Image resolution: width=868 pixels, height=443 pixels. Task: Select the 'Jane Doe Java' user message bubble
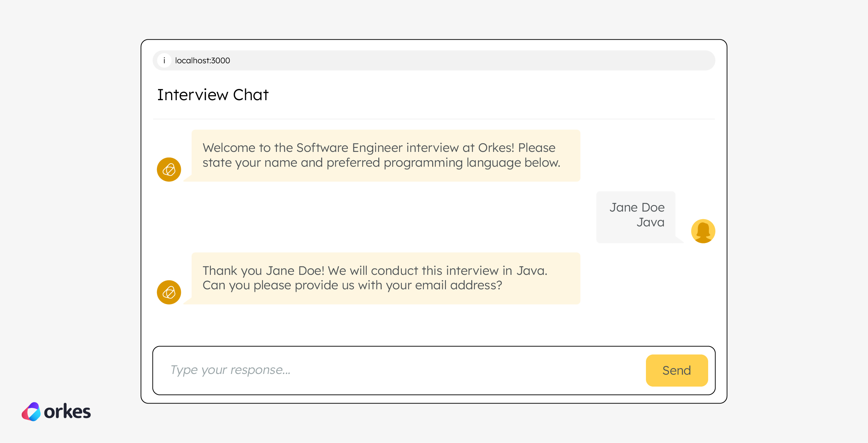636,216
